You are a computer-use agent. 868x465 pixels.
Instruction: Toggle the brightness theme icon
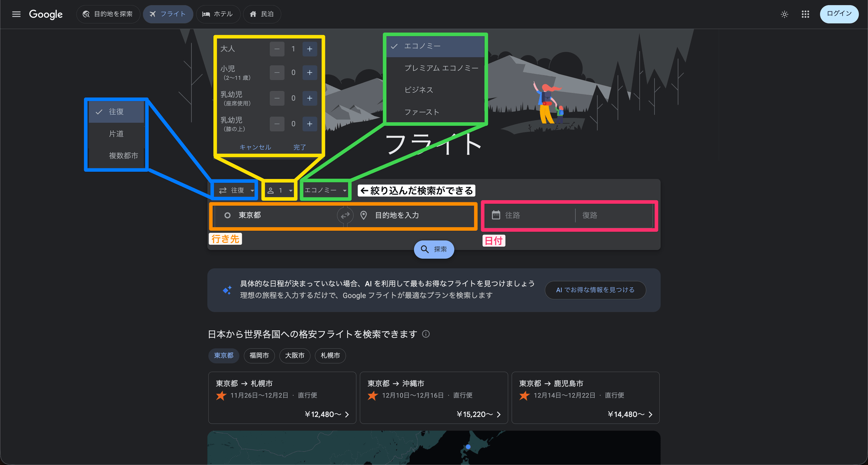click(x=785, y=14)
